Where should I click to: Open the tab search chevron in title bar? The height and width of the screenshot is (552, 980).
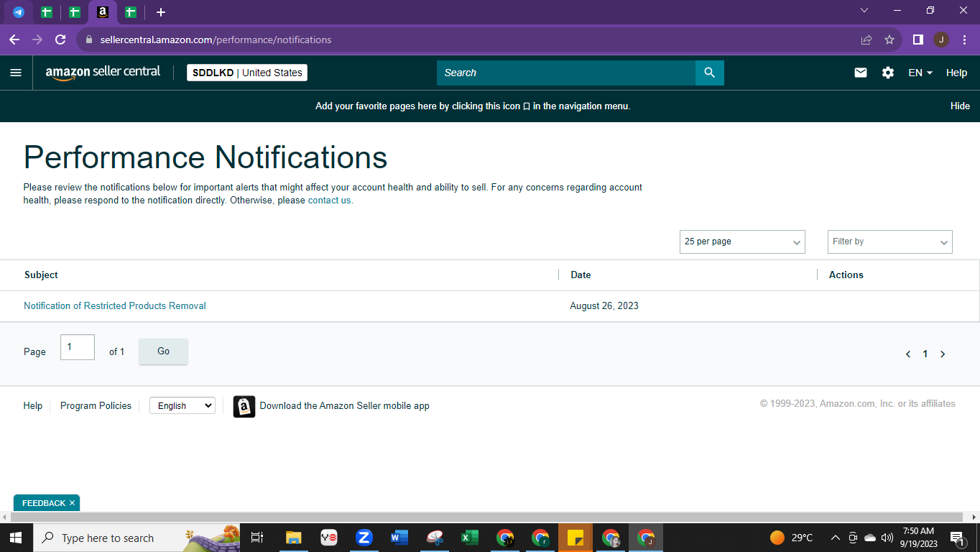point(864,10)
